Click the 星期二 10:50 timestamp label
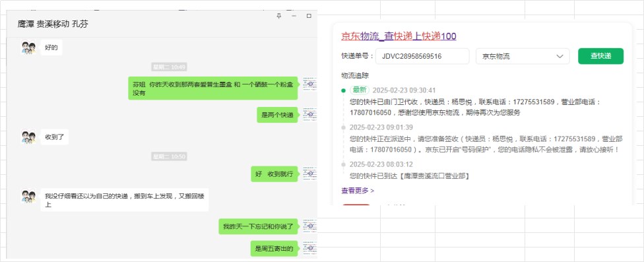Image resolution: width=644 pixels, height=262 pixels. [169, 156]
